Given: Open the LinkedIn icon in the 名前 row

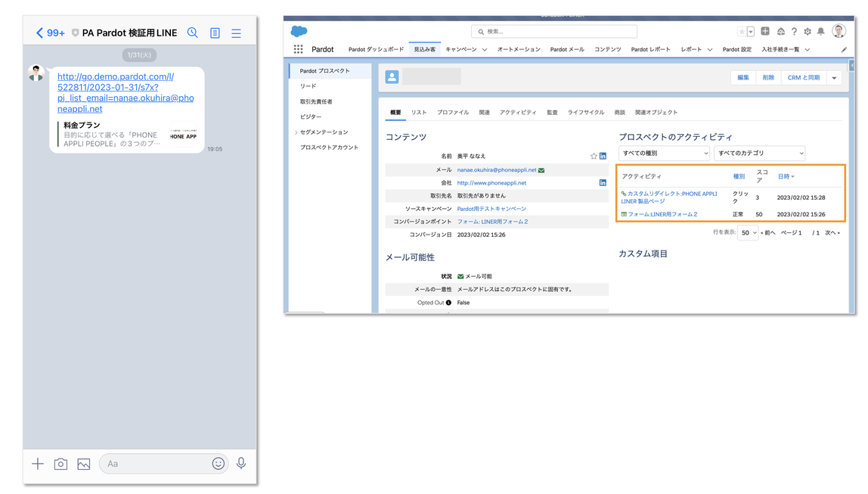Looking at the screenshot, I should tap(603, 156).
